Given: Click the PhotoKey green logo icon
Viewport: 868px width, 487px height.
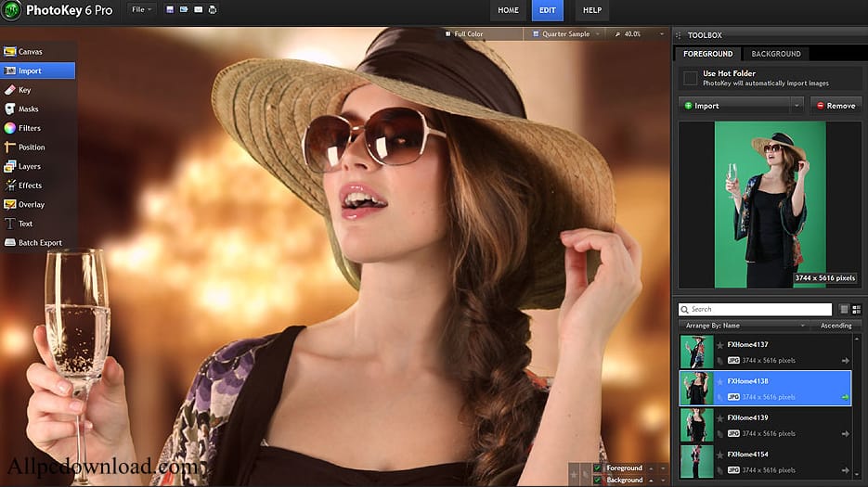Looking at the screenshot, I should [x=11, y=10].
